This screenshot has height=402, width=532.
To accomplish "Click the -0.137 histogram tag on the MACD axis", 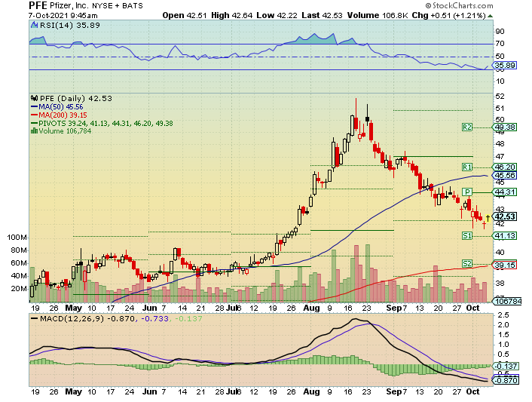I will [505, 366].
